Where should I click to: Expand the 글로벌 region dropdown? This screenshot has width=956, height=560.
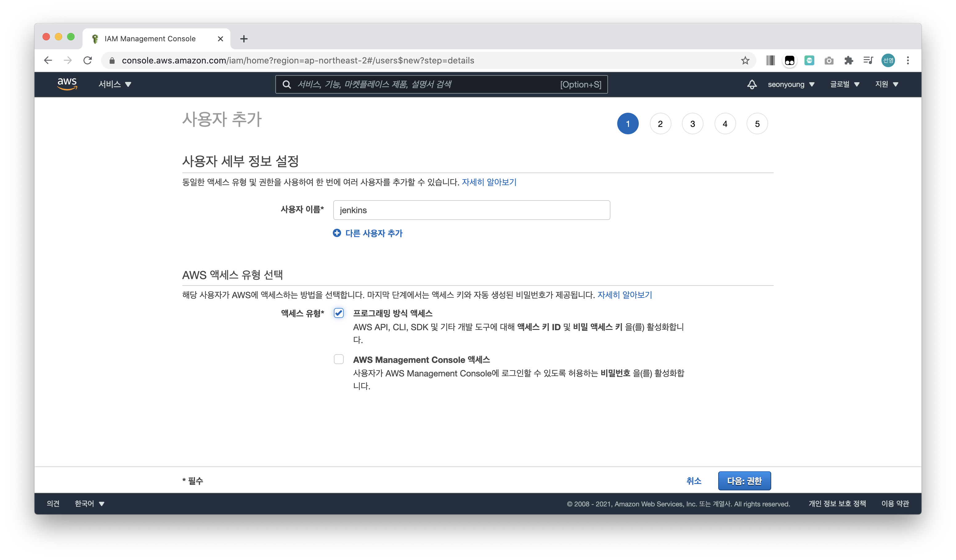845,84
